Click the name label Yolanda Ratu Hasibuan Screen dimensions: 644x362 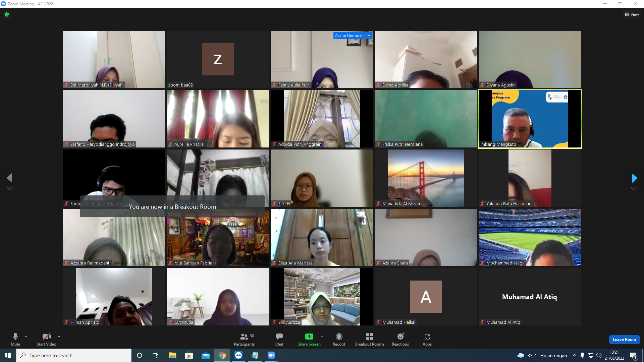coord(508,204)
